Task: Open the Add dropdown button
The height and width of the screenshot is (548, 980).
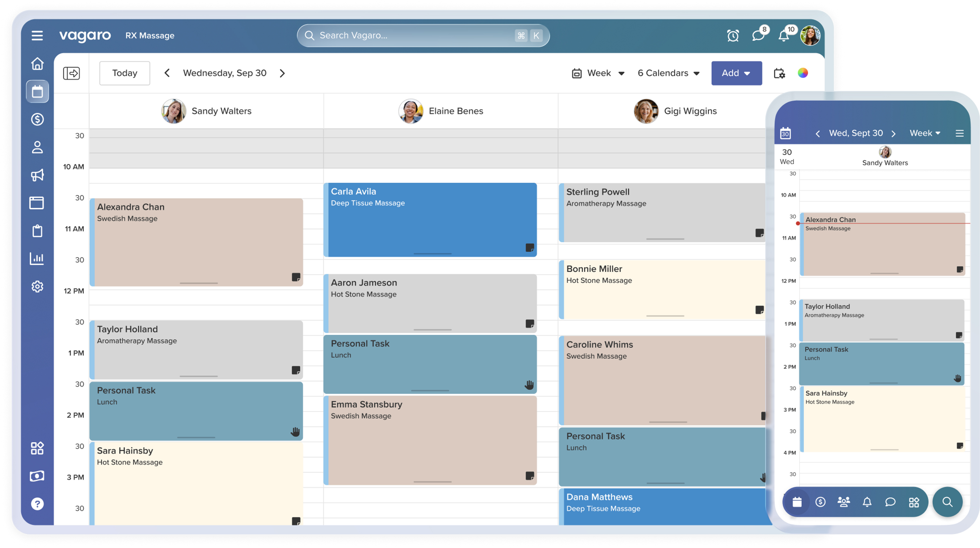Action: click(x=737, y=73)
